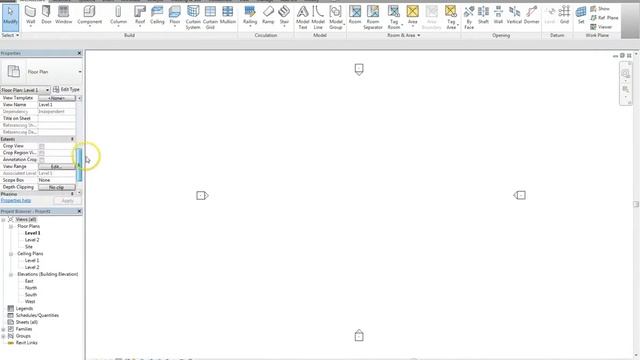
Task: Select the Area tool
Action: coord(413,16)
